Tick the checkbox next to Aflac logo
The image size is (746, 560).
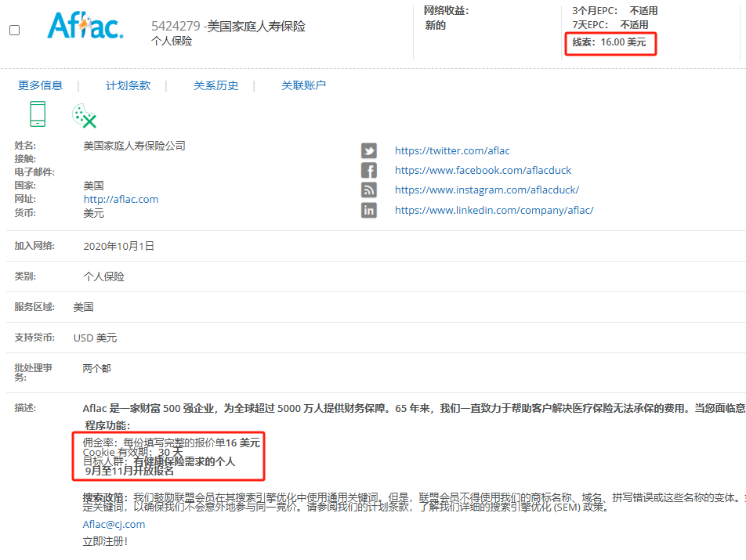15,31
